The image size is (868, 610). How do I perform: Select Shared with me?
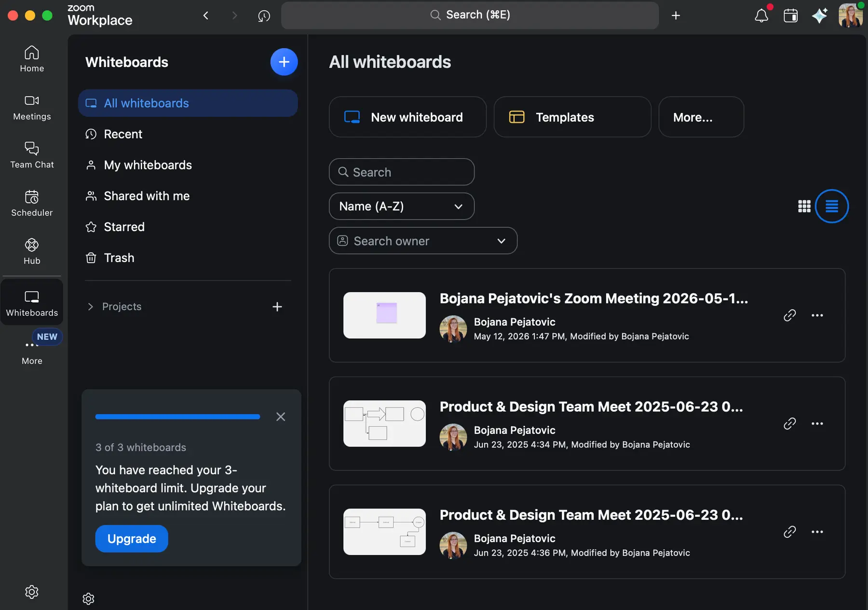pyautogui.click(x=188, y=195)
